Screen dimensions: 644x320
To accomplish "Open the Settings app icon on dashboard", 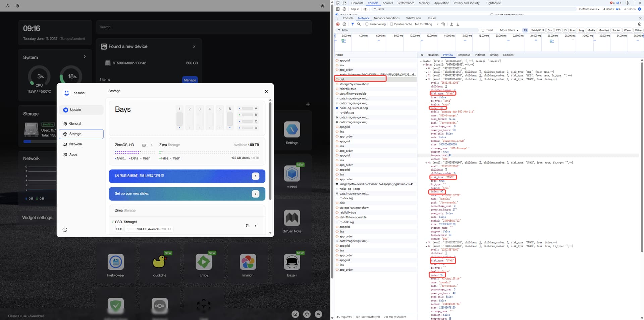I will click(x=292, y=130).
